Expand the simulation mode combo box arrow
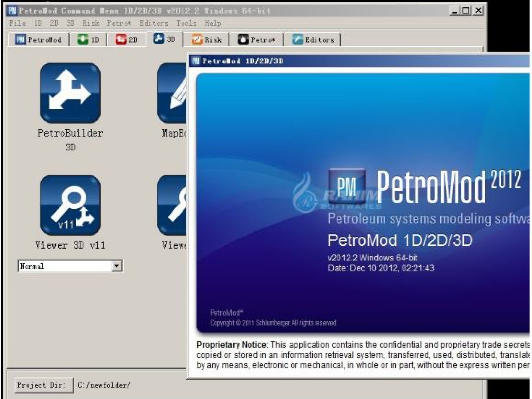The height and width of the screenshot is (399, 532). pyautogui.click(x=116, y=265)
